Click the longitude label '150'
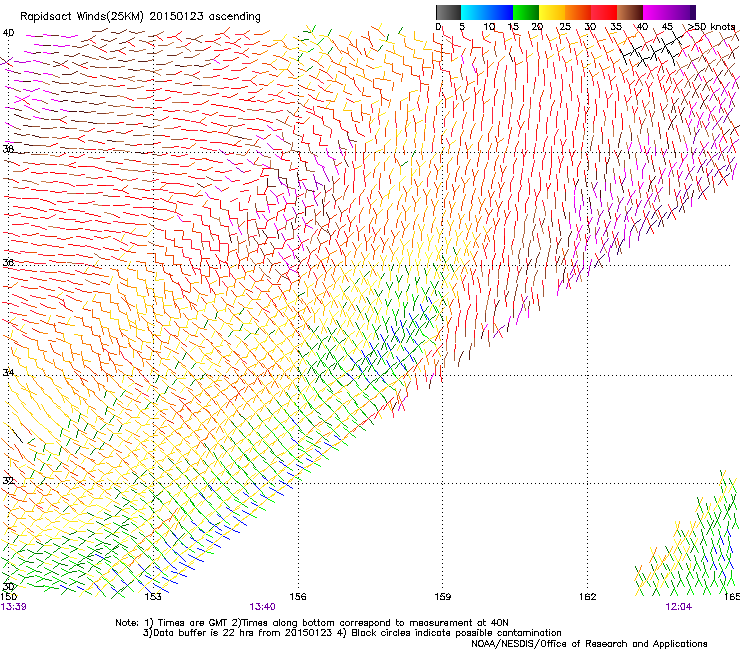The width and height of the screenshot is (740, 650). 9,597
